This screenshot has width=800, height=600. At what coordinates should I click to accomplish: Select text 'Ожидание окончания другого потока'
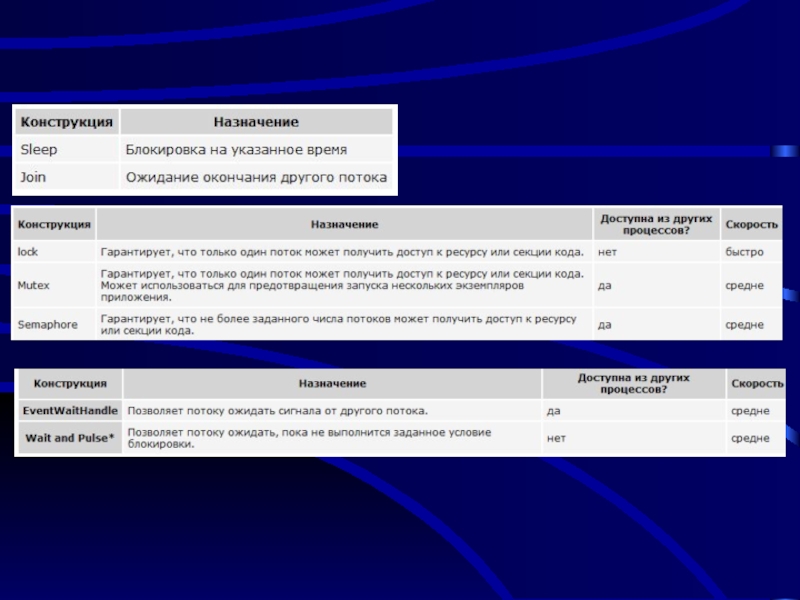pos(255,178)
